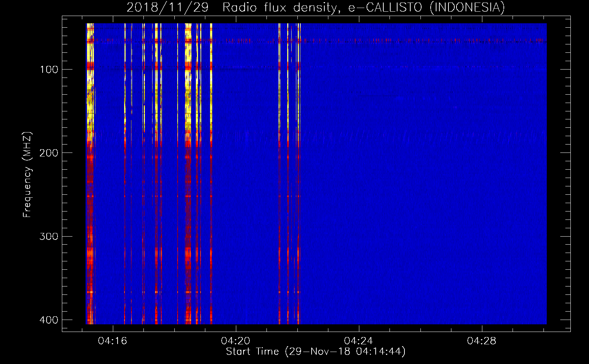589x364 pixels.
Task: Click the '300' frequency tick label
Action: click(49, 237)
